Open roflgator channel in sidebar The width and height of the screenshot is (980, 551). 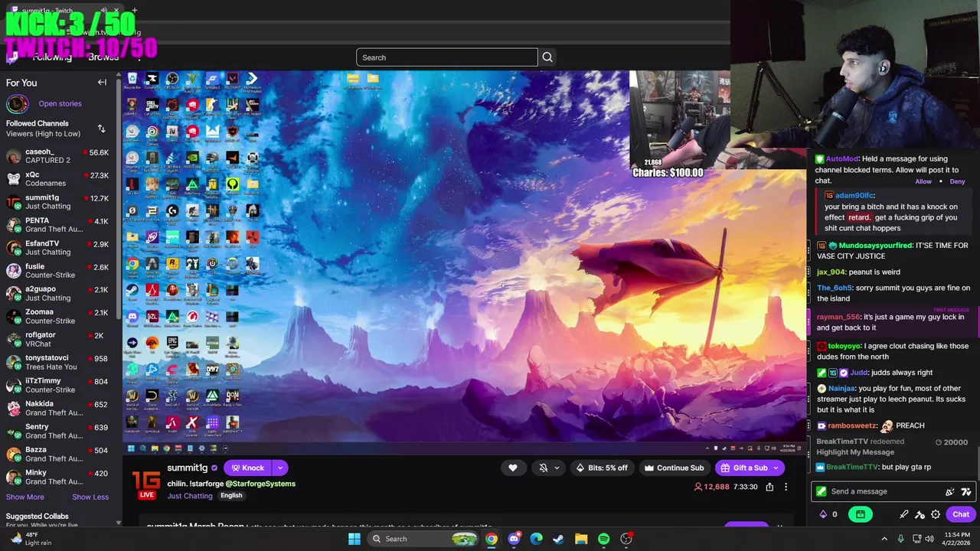[59, 339]
